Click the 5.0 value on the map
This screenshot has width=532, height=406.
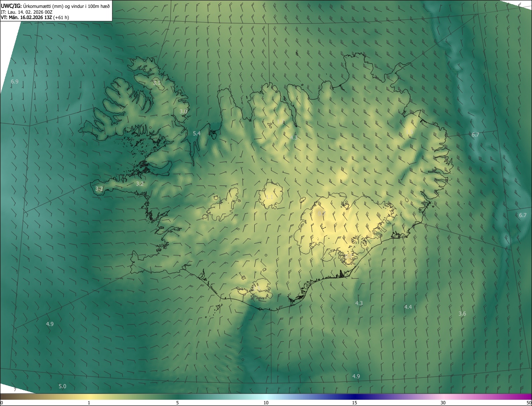click(x=62, y=386)
